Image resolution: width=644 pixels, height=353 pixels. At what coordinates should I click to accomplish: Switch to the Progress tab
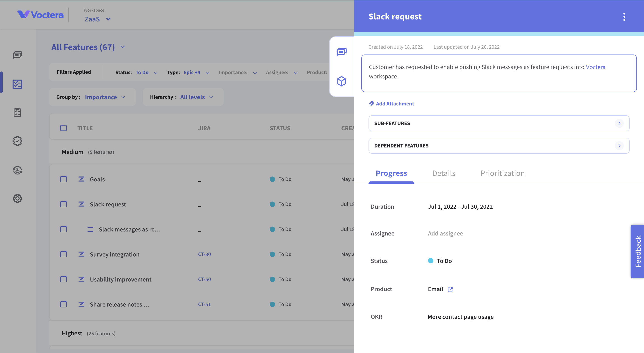[391, 173]
